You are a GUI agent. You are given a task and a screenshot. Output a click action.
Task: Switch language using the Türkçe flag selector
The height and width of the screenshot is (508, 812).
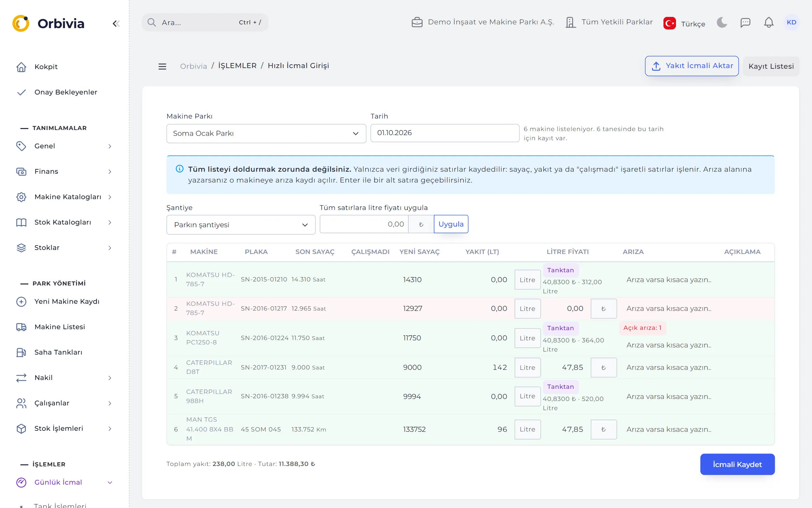[x=684, y=23]
